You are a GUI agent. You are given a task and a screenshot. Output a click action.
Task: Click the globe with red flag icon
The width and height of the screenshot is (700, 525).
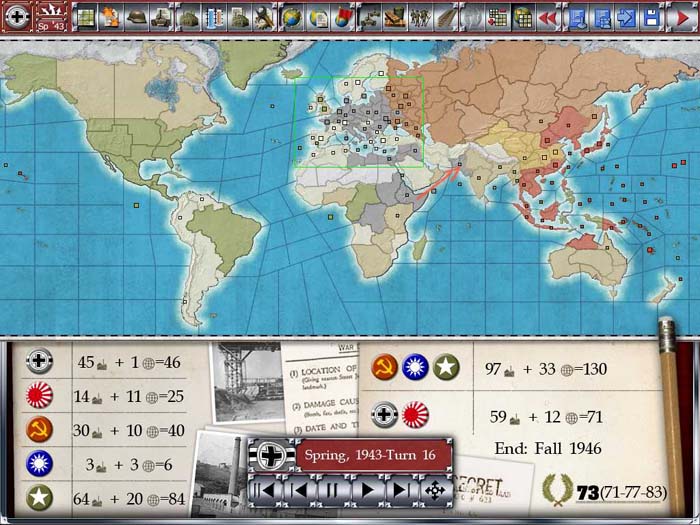[x=343, y=17]
